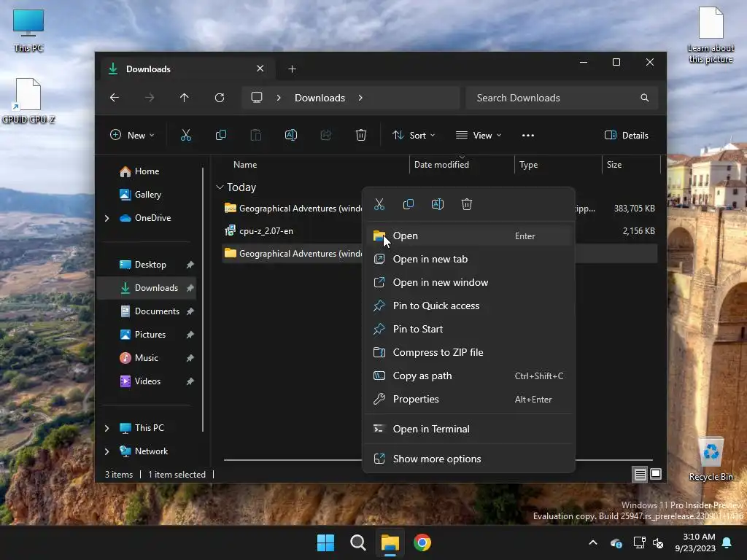The height and width of the screenshot is (560, 747).
Task: Choose Copy as path
Action: click(469, 376)
